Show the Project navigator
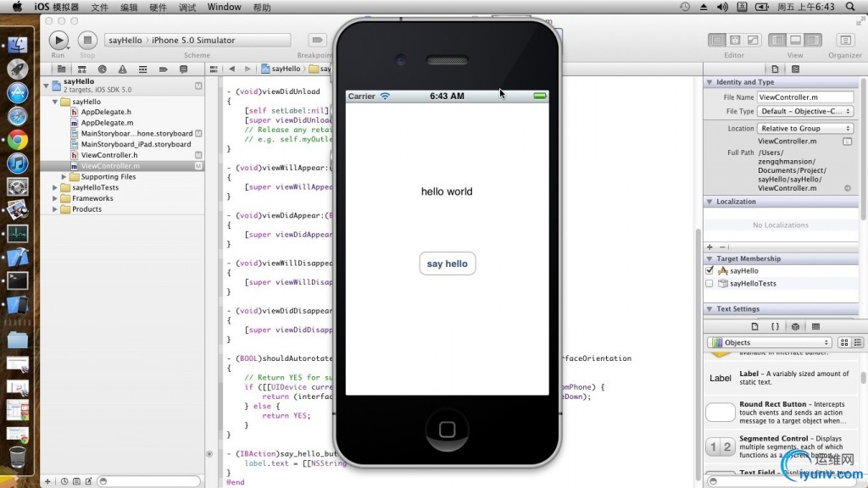The width and height of the screenshot is (868, 488). click(x=61, y=69)
